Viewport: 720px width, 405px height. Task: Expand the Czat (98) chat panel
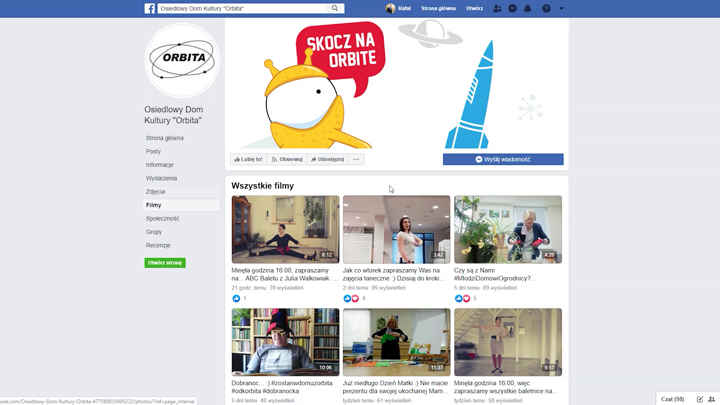[x=672, y=399]
